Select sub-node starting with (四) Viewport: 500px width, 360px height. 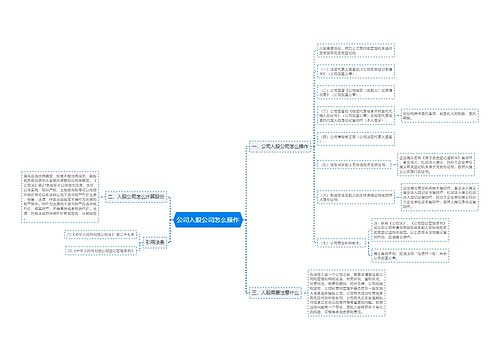tap(356, 139)
